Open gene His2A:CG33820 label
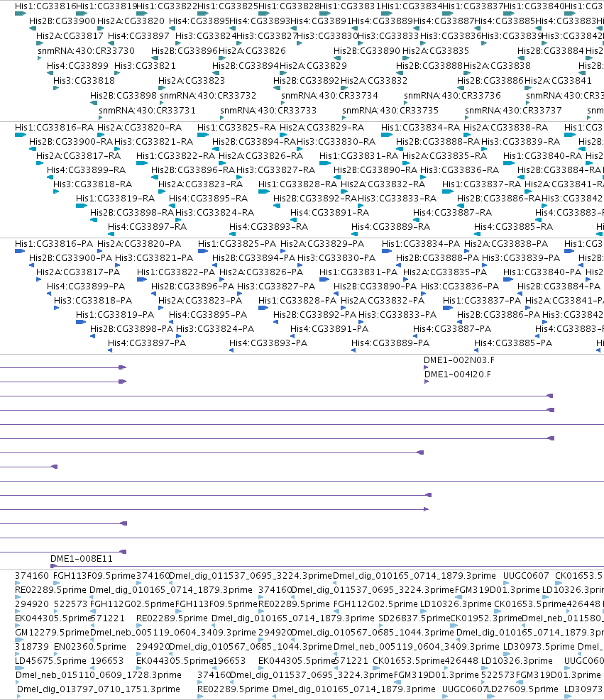Viewport: 604px width, 700px height. 131,21
